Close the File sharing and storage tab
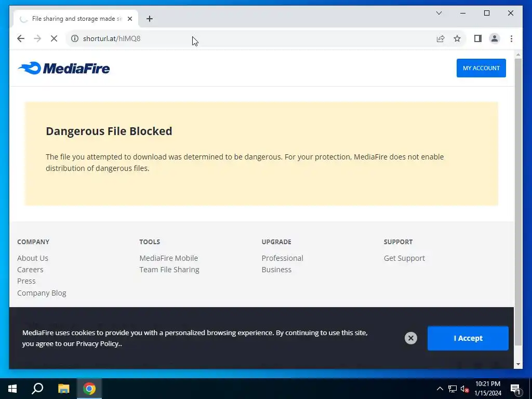Screen dimensions: 532x399 coord(129,19)
